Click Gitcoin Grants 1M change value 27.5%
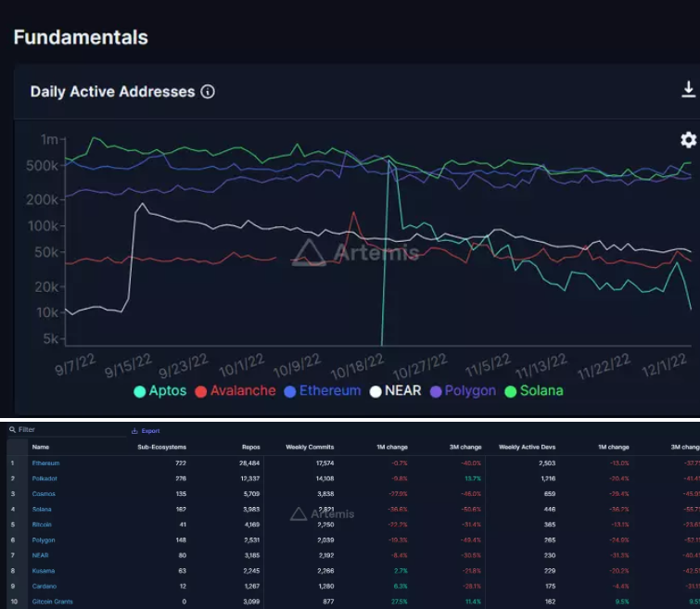 399,602
